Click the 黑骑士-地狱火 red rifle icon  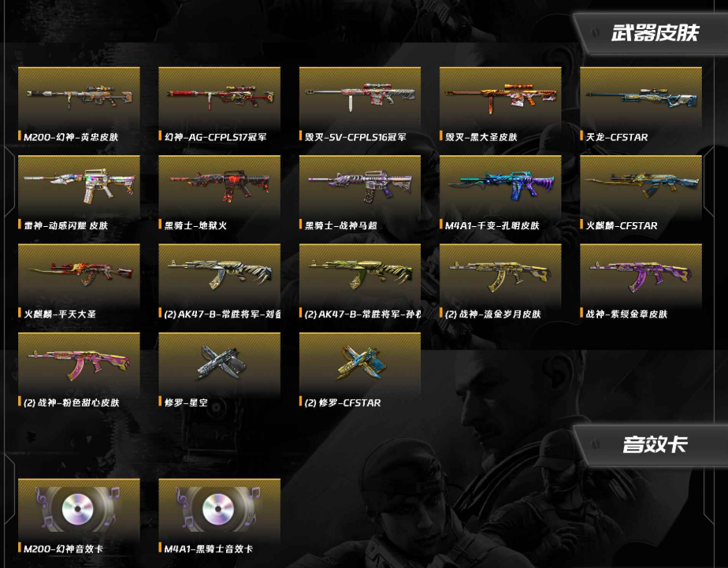219,186
